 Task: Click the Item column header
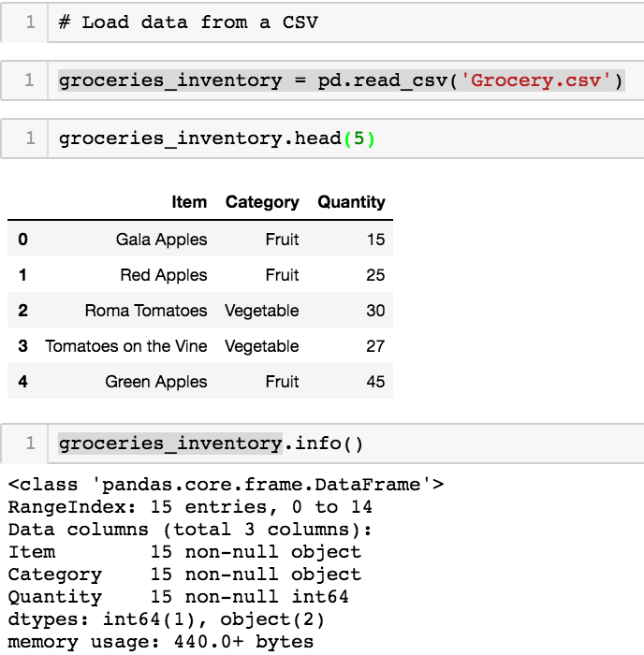(x=189, y=202)
